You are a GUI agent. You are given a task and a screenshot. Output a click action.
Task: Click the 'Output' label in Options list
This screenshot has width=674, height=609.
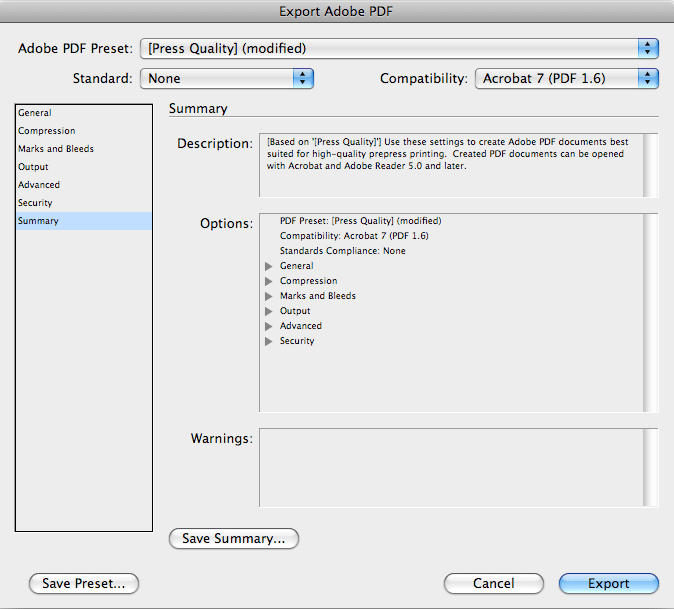295,311
